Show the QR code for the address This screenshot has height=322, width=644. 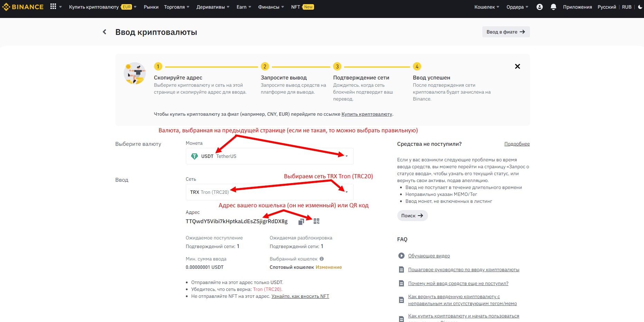[x=316, y=221]
